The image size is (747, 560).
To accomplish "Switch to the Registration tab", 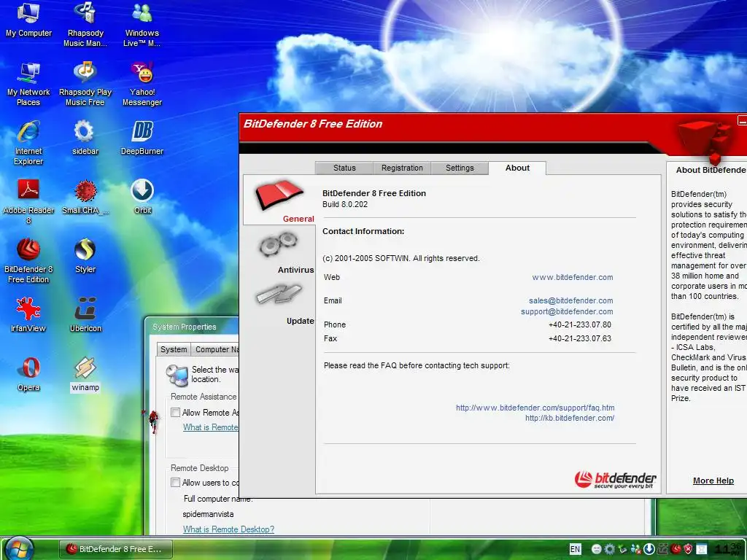I will pos(402,168).
